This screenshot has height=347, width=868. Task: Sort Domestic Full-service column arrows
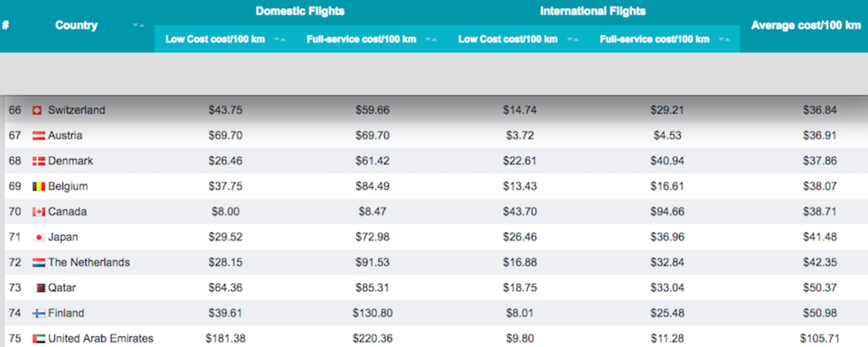(x=430, y=39)
